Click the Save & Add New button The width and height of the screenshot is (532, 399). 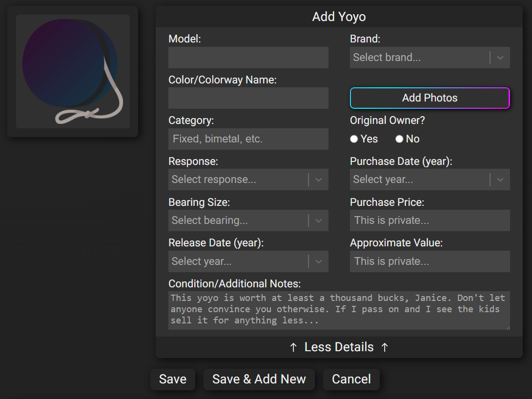[x=259, y=379]
